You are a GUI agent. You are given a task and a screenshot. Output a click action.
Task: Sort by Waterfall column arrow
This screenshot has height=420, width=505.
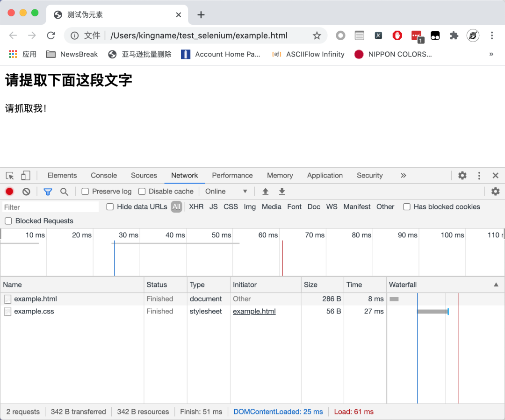[x=496, y=285]
